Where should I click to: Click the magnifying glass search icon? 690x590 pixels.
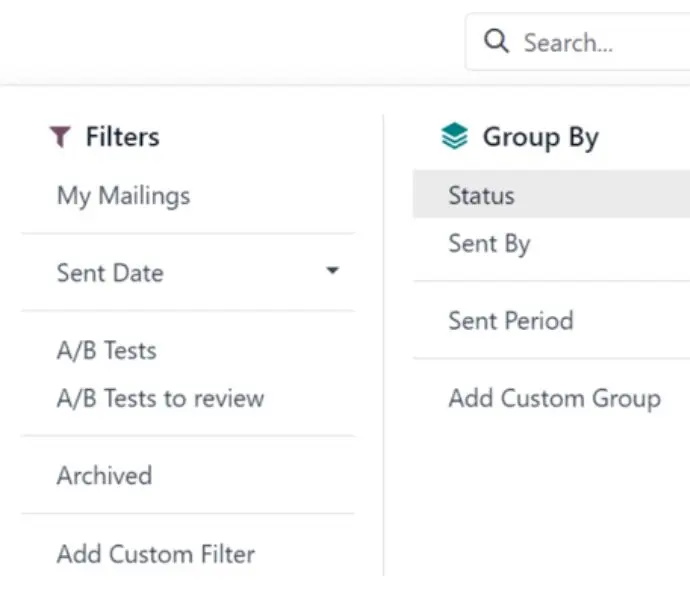click(496, 41)
